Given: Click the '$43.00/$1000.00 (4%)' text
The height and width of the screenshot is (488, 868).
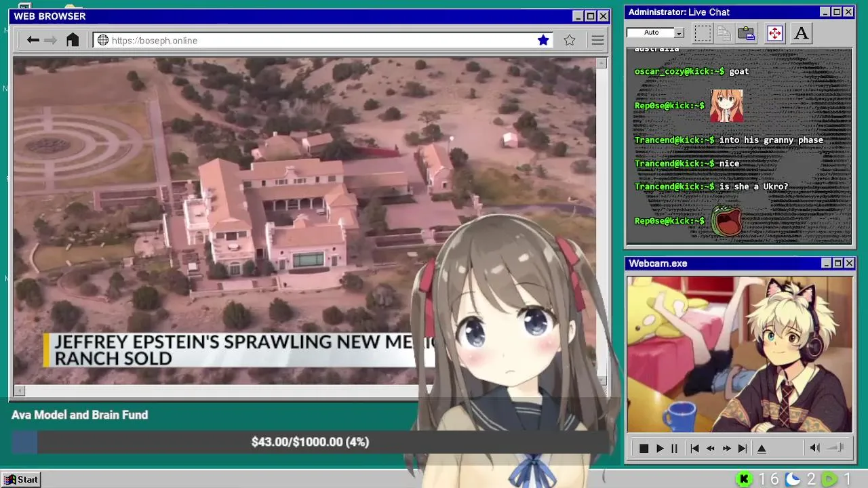Looking at the screenshot, I should [x=310, y=442].
